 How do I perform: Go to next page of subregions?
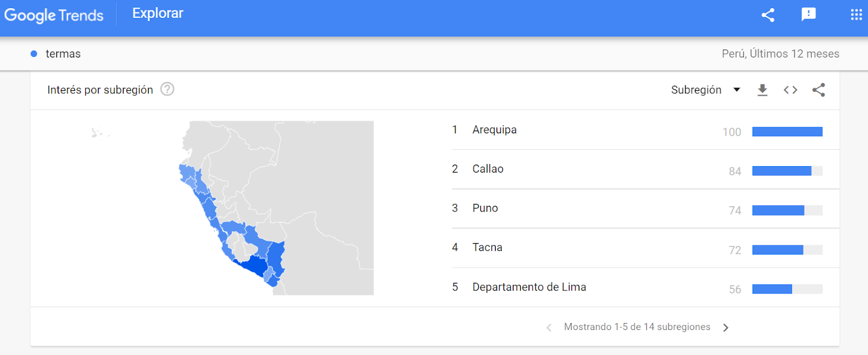(x=726, y=327)
